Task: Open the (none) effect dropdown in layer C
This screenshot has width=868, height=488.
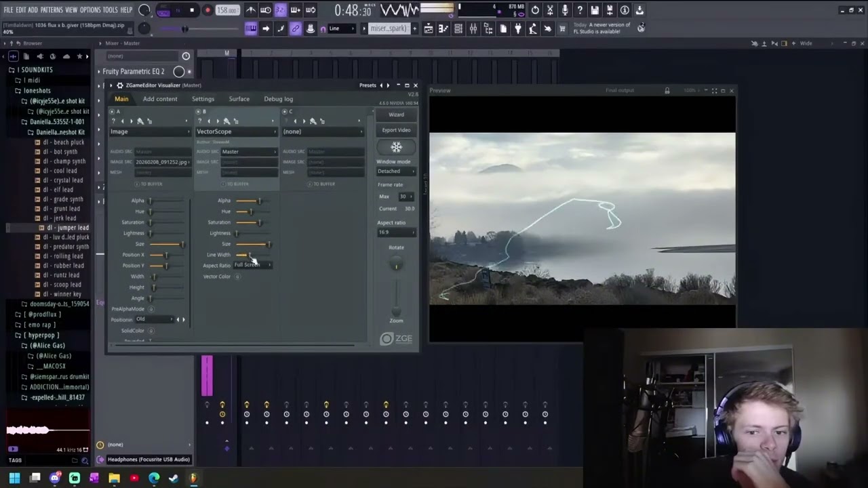Action: coord(323,131)
